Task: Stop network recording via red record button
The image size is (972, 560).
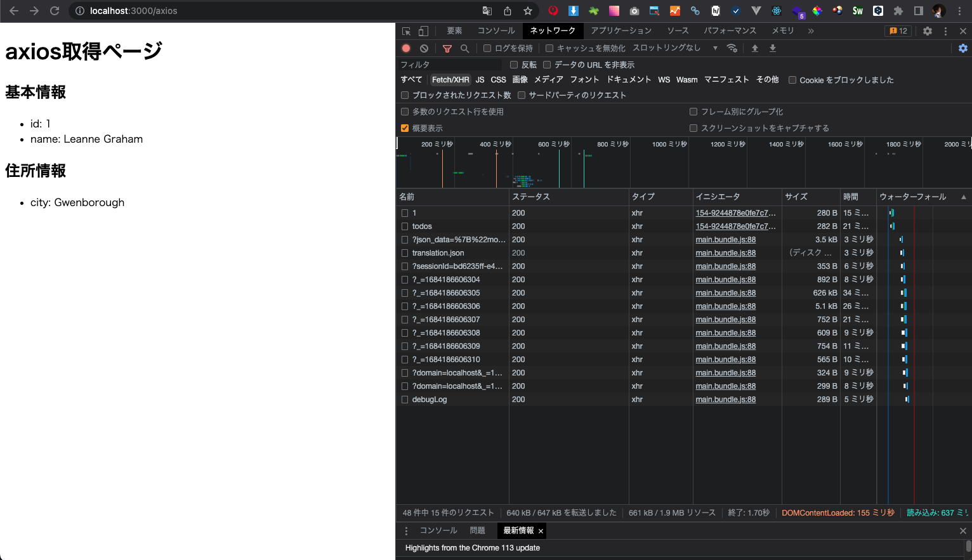Action: (406, 48)
